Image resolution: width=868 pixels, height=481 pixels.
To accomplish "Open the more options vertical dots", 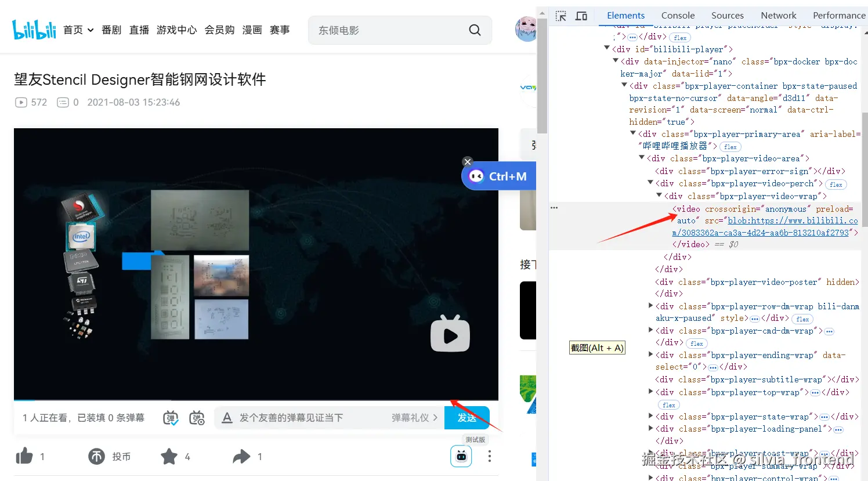I will tap(490, 456).
